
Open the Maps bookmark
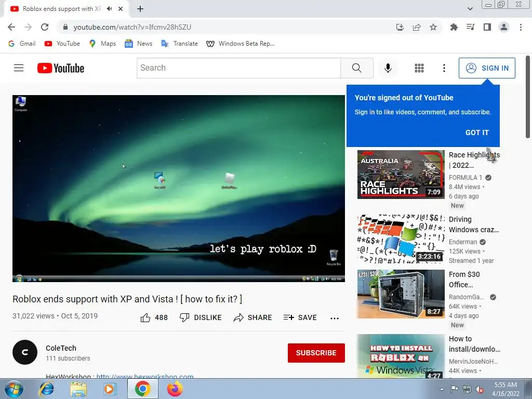coord(102,44)
